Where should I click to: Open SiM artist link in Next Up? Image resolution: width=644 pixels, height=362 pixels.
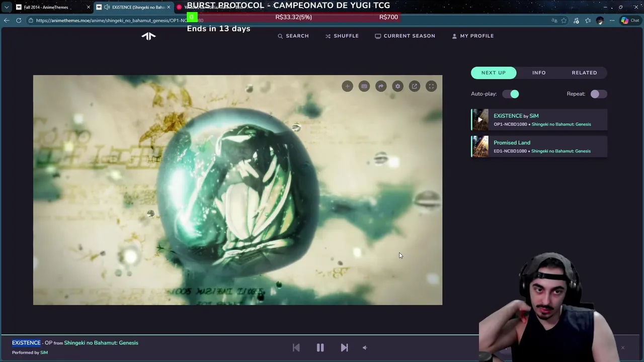pyautogui.click(x=534, y=116)
